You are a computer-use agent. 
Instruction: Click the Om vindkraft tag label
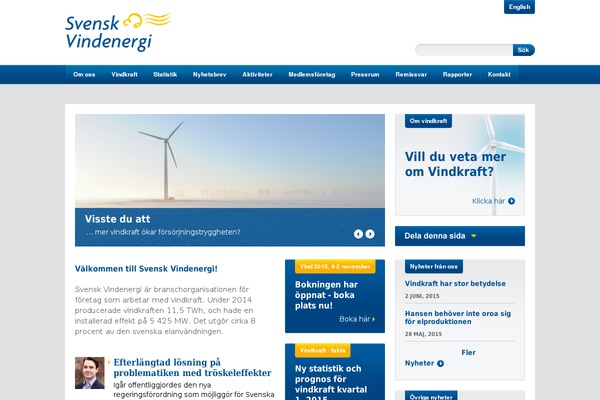428,121
